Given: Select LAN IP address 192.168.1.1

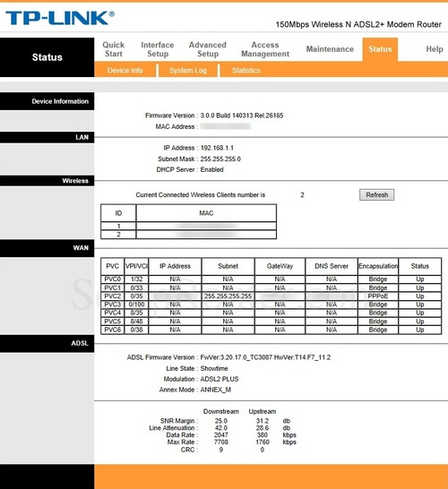Looking at the screenshot, I should tap(217, 148).
